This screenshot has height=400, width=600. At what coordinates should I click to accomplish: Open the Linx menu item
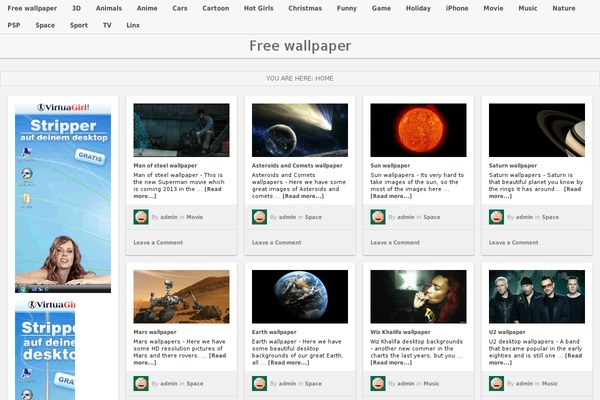pyautogui.click(x=133, y=25)
